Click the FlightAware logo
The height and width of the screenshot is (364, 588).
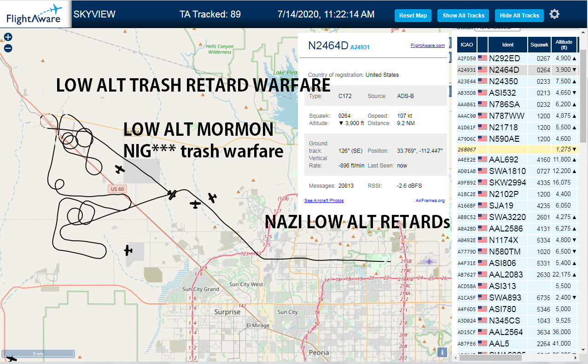(35, 14)
